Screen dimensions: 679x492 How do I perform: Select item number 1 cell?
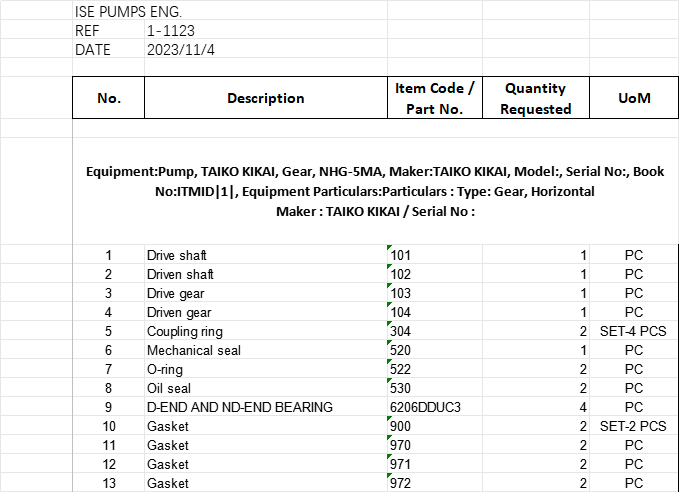(108, 255)
